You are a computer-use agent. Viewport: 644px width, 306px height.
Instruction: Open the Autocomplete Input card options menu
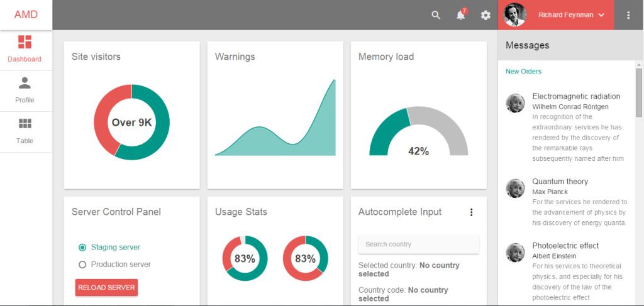tap(472, 212)
